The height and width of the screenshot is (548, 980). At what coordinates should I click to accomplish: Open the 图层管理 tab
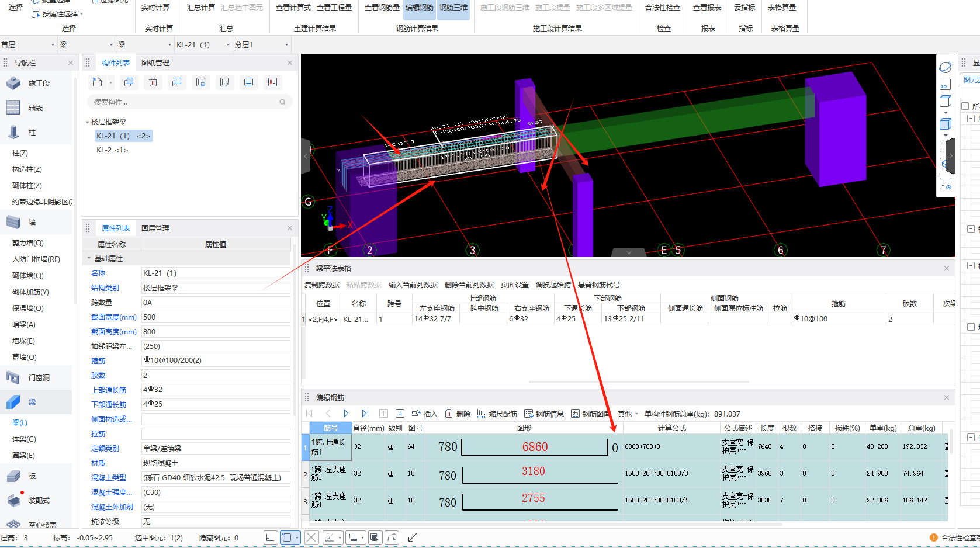[155, 228]
